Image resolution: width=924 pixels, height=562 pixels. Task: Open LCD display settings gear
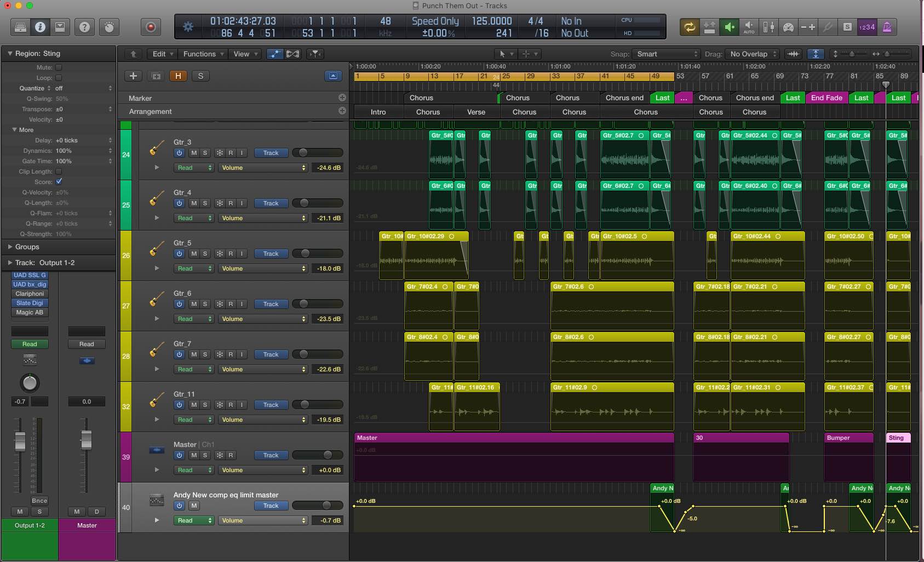click(x=188, y=27)
